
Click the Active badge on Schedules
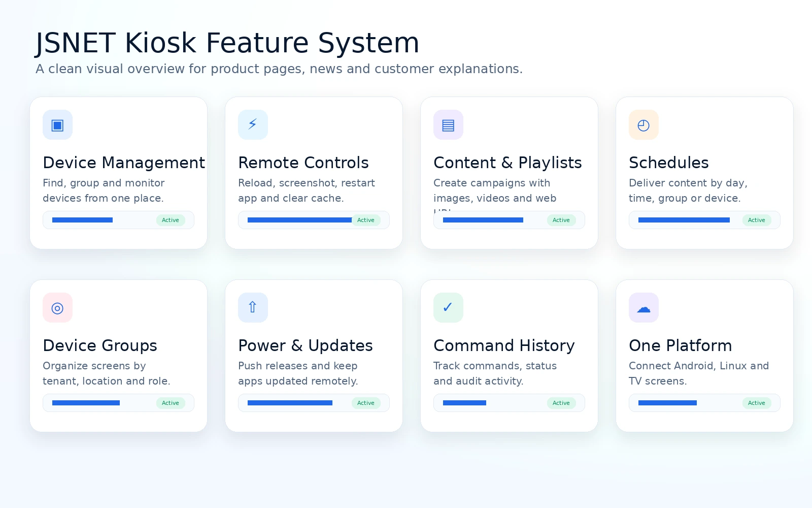[x=757, y=220]
